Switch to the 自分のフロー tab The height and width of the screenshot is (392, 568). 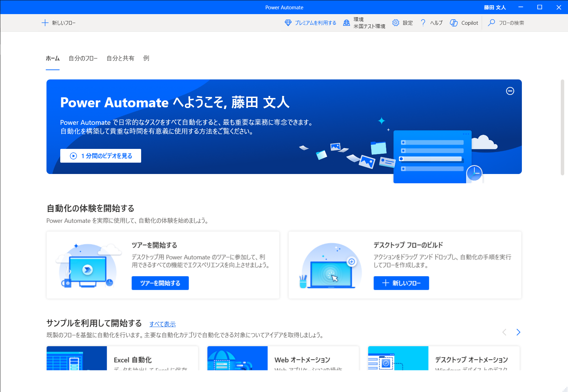[x=83, y=58]
